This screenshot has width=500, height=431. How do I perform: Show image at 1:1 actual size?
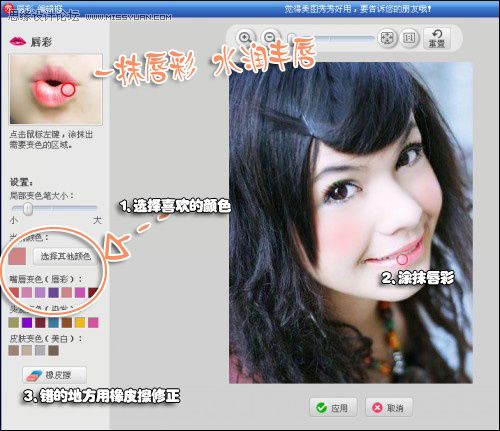pos(409,38)
